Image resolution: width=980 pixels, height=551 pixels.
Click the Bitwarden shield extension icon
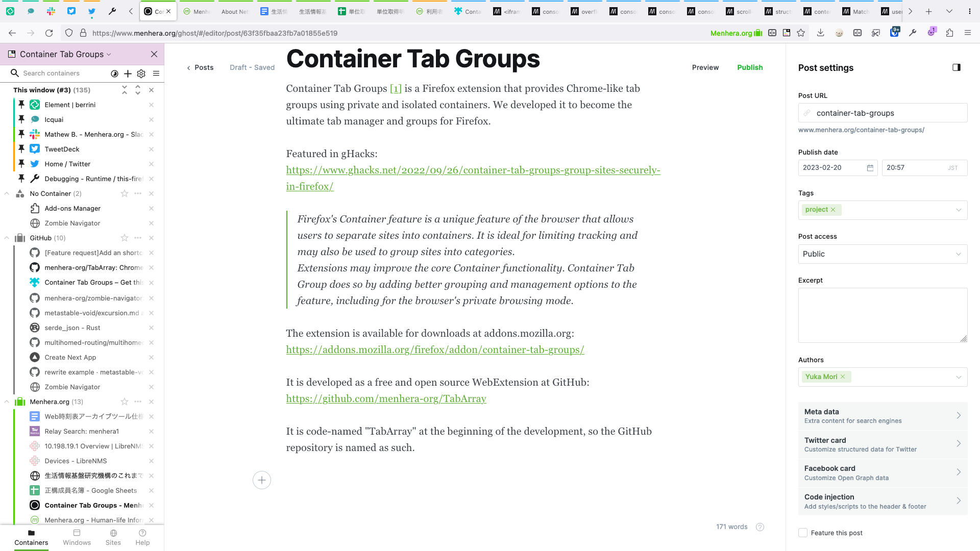894,32
